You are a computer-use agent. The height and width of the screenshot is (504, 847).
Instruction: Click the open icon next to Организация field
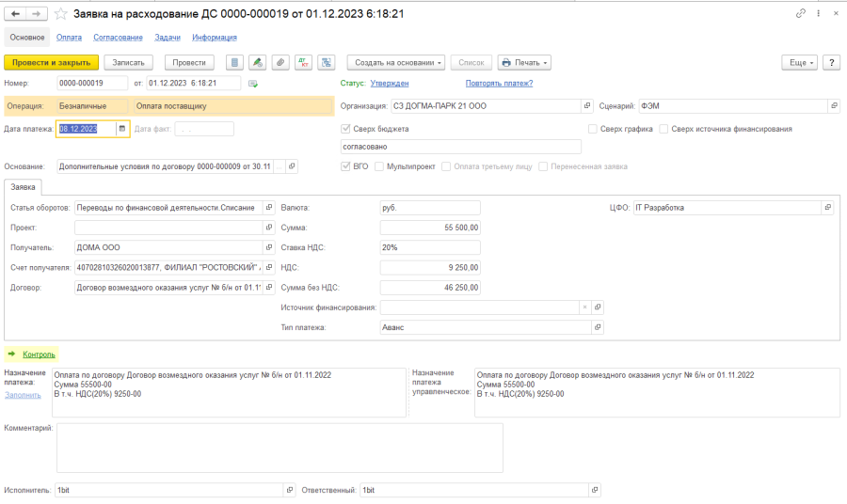click(x=588, y=106)
